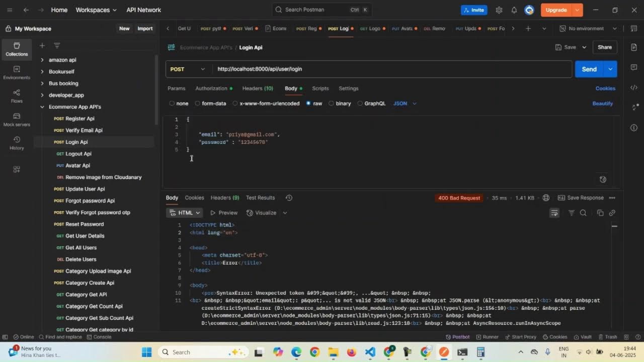Go back with the navigation arrow
The image size is (644, 362).
pyautogui.click(x=26, y=10)
